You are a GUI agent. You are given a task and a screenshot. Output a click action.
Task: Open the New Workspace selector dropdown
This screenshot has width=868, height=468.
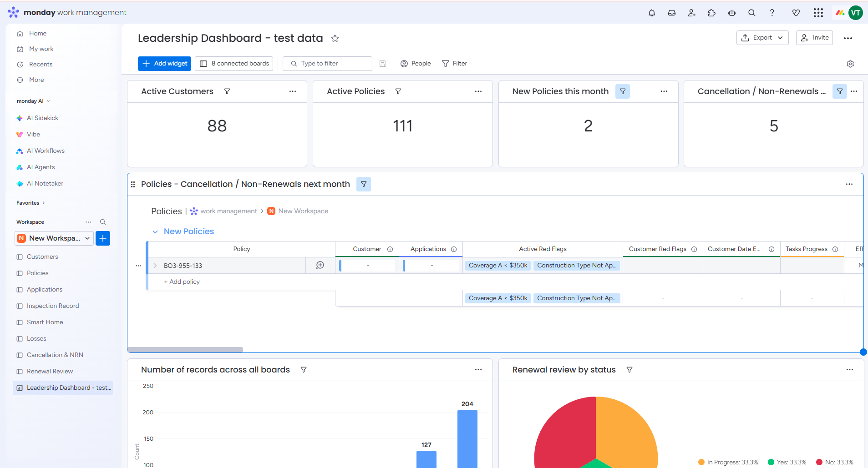point(54,238)
